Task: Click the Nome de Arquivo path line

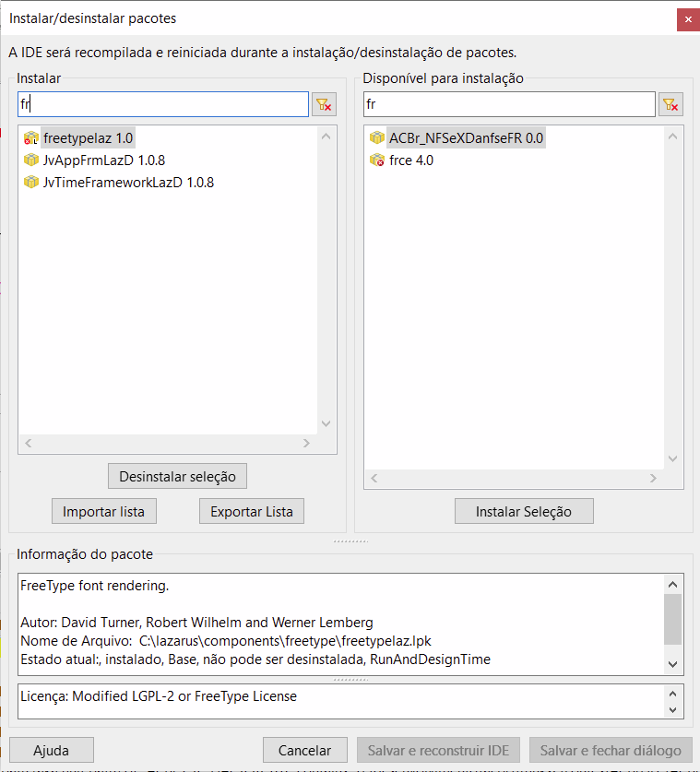Action: pyautogui.click(x=226, y=641)
